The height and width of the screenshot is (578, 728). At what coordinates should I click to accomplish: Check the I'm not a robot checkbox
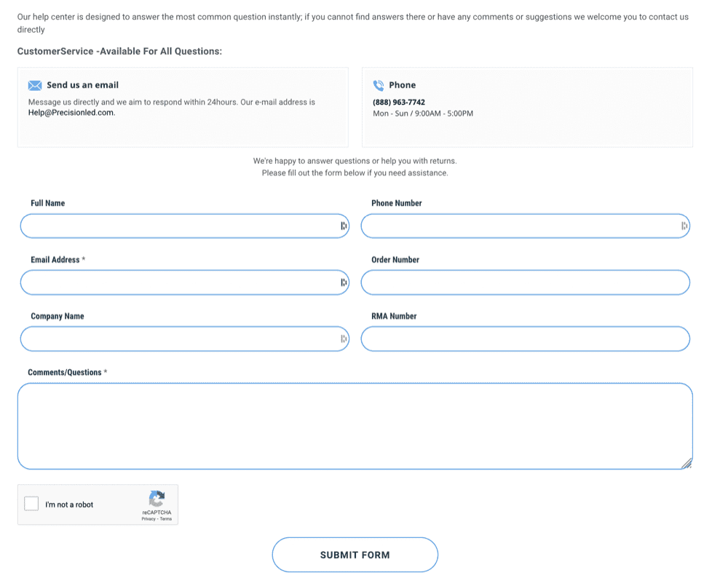click(31, 504)
